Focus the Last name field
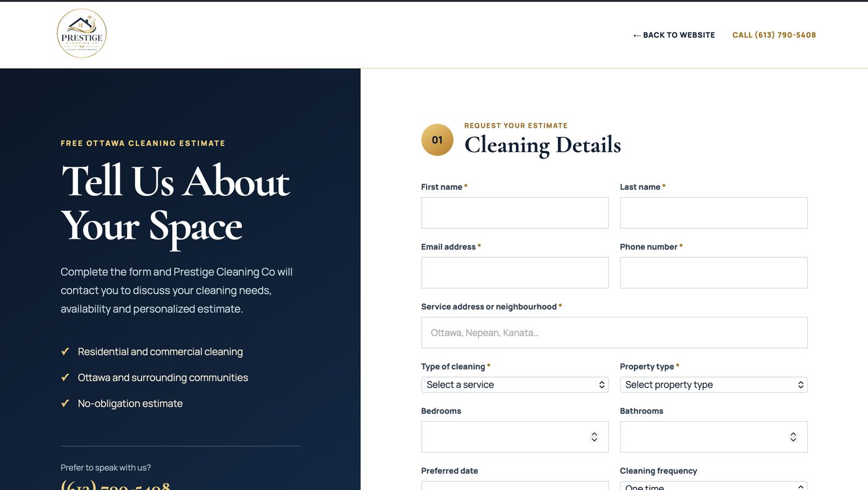The height and width of the screenshot is (490, 868). (714, 213)
